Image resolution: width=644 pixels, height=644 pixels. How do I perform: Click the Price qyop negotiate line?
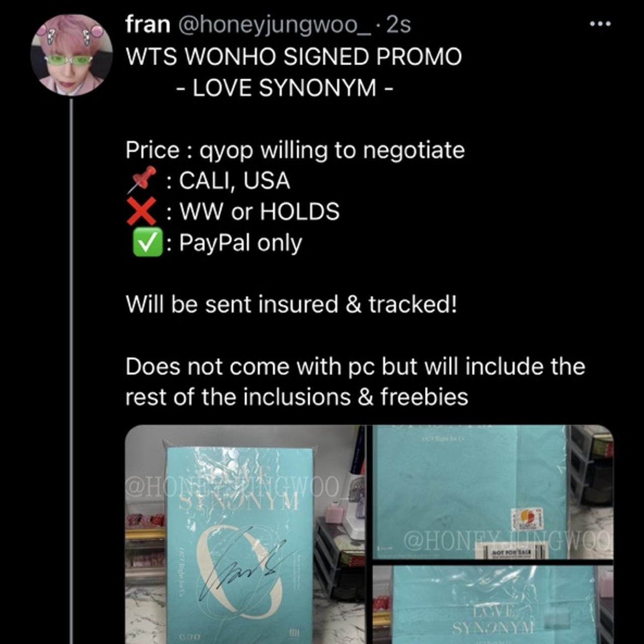(x=295, y=150)
